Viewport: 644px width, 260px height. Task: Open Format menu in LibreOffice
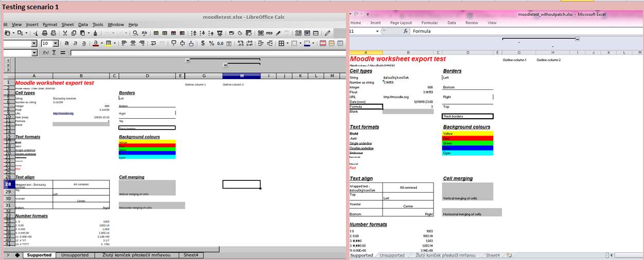[x=50, y=24]
